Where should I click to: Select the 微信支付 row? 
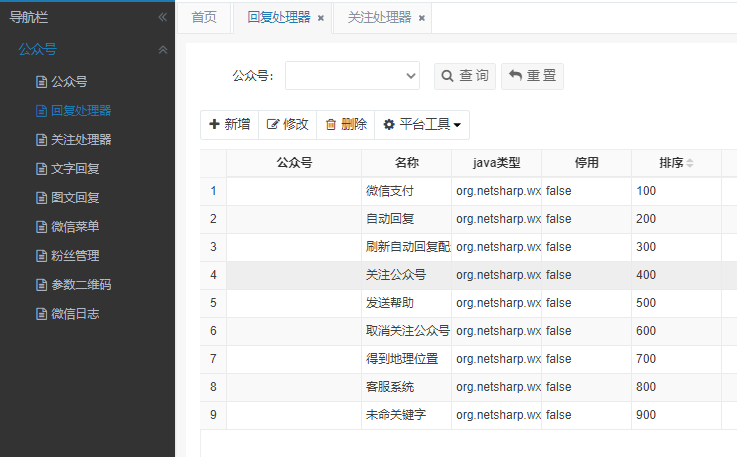tap(468, 191)
